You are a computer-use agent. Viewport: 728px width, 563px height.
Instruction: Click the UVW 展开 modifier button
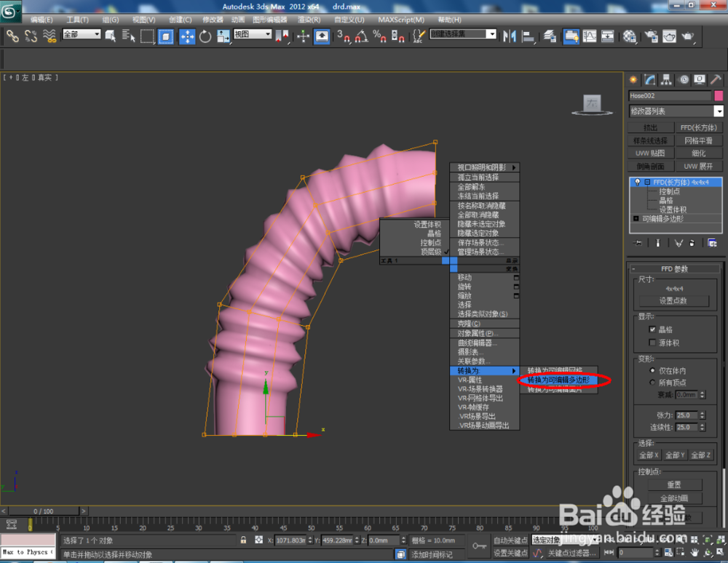(x=699, y=166)
